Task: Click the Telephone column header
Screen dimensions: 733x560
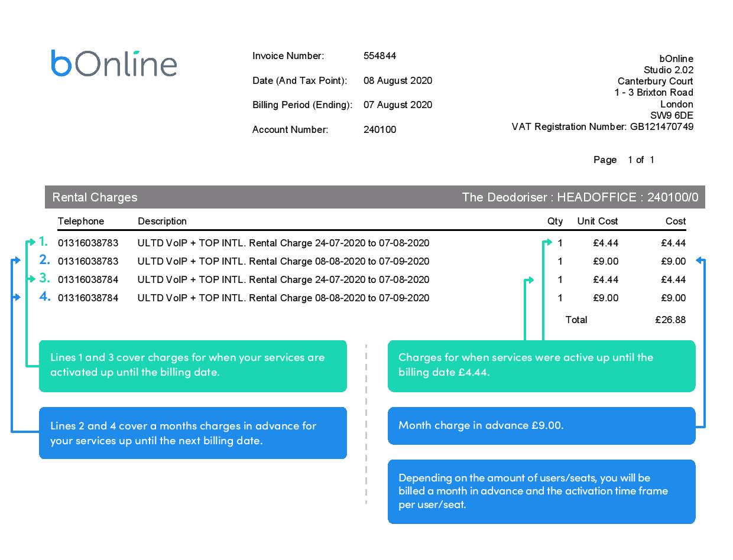Action: tap(81, 222)
